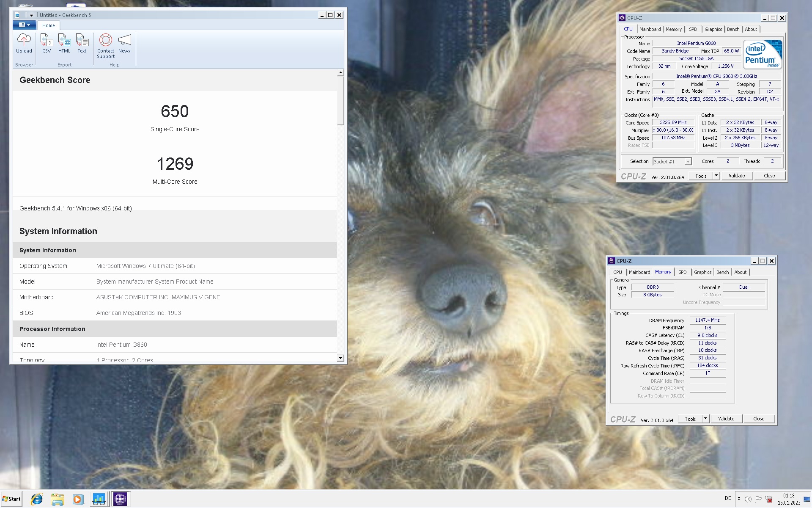Click Geekbench scrollbar down arrow
812x508 pixels.
[340, 358]
